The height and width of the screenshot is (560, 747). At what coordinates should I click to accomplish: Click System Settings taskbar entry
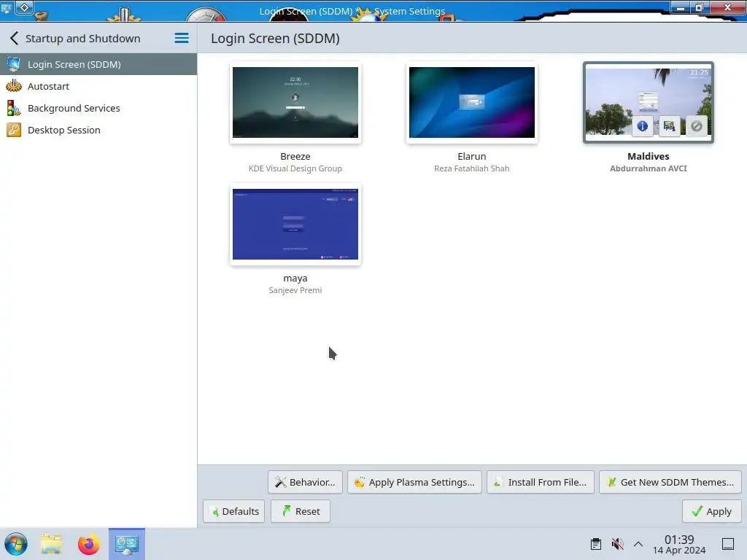click(127, 544)
